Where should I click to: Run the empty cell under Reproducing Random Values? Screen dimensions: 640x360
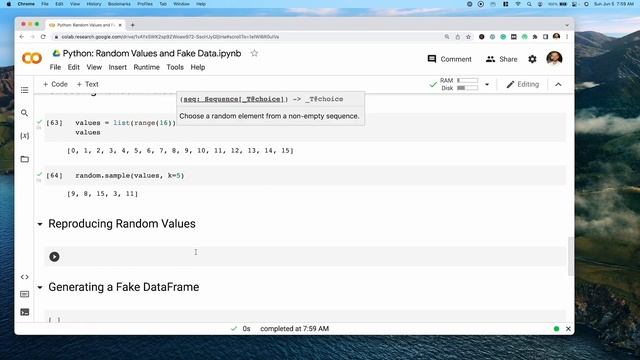pyautogui.click(x=54, y=257)
